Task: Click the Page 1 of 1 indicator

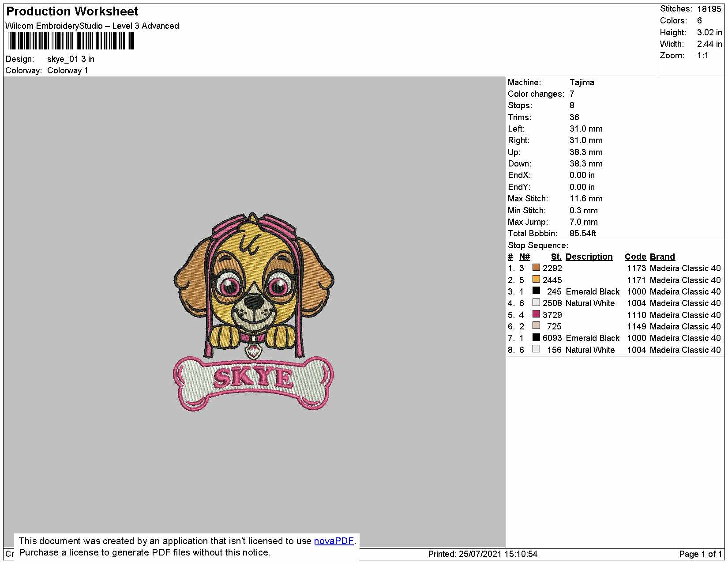Action: coord(701,554)
